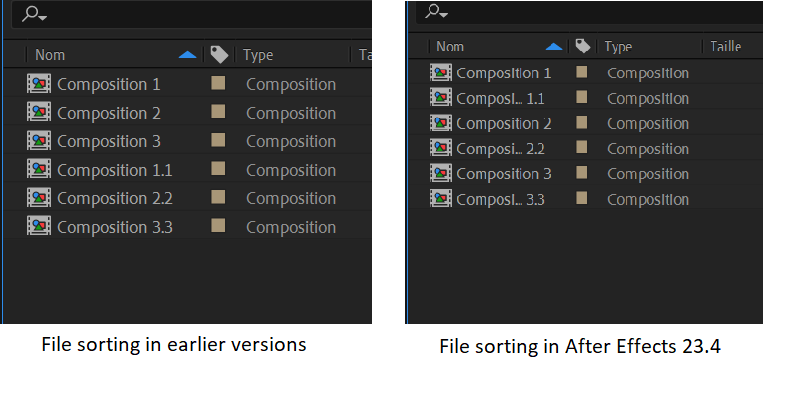792x400 pixels.
Task: Click the search magnifier icon in left panel
Action: point(34,14)
